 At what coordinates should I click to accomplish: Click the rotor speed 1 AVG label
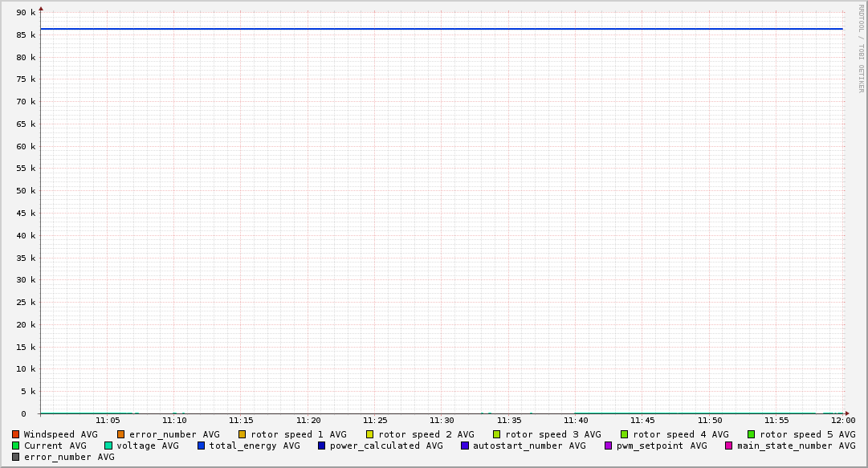298,434
